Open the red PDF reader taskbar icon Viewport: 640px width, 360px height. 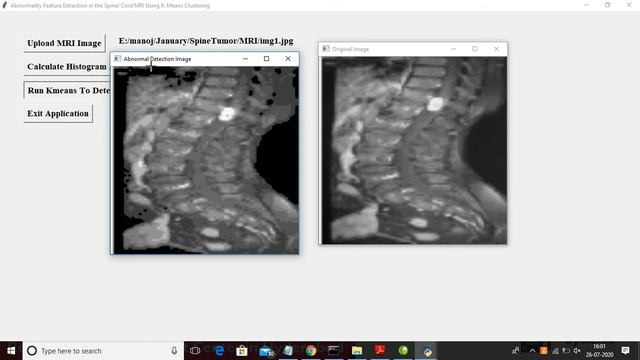380,351
